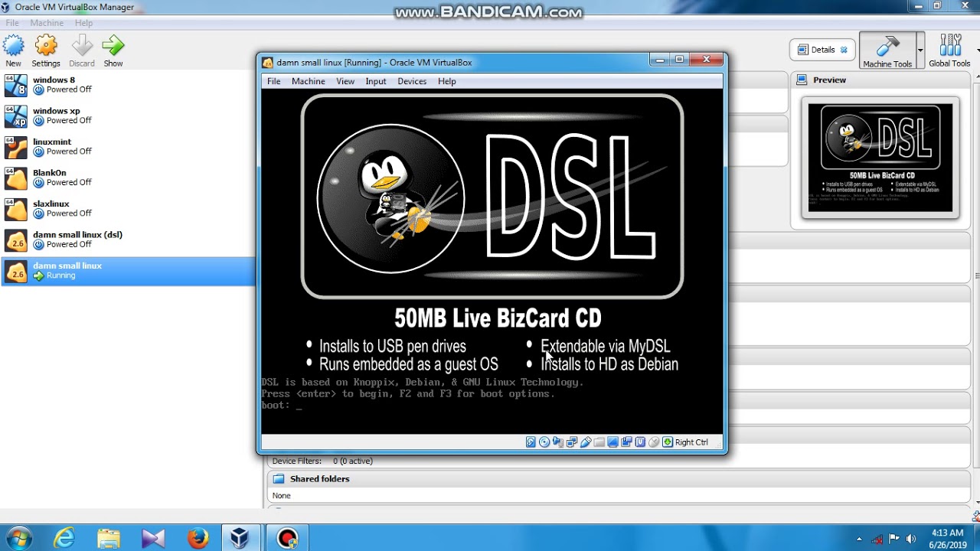Close the Details tool with the X icon
The image size is (980, 551).
point(844,50)
